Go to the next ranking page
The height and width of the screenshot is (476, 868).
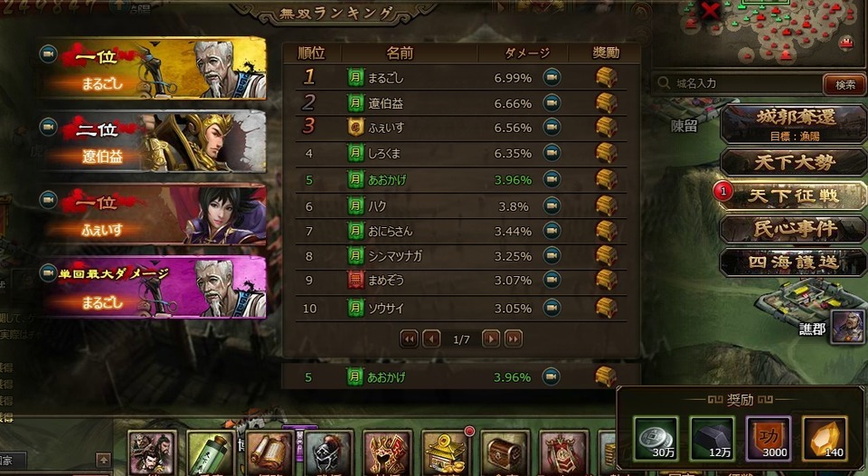(x=490, y=338)
